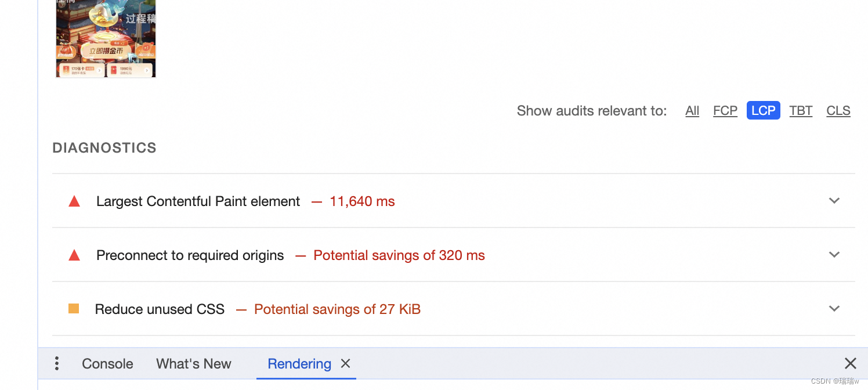Viewport: 868px width, 390px height.
Task: Filter audits by TBT
Action: click(801, 111)
